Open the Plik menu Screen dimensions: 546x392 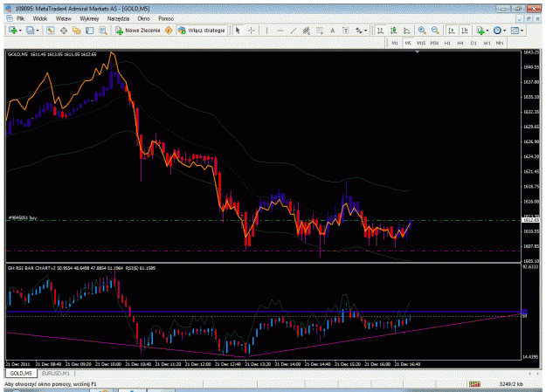(x=21, y=18)
